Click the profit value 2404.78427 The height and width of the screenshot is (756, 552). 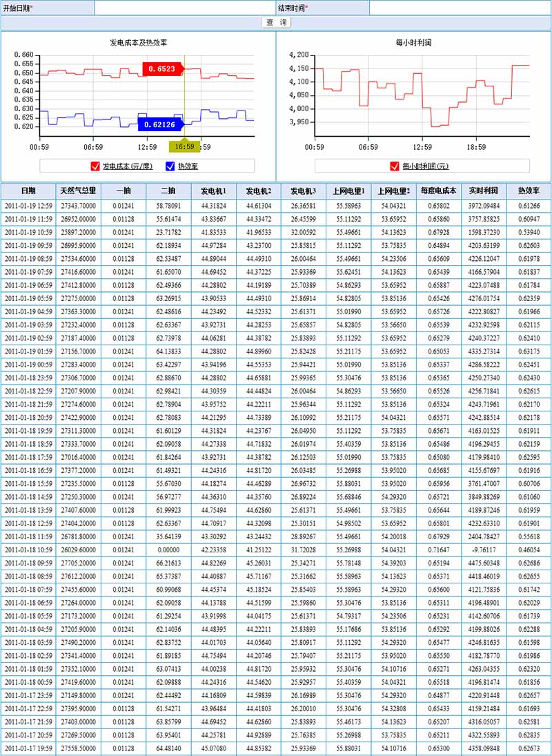(484, 536)
